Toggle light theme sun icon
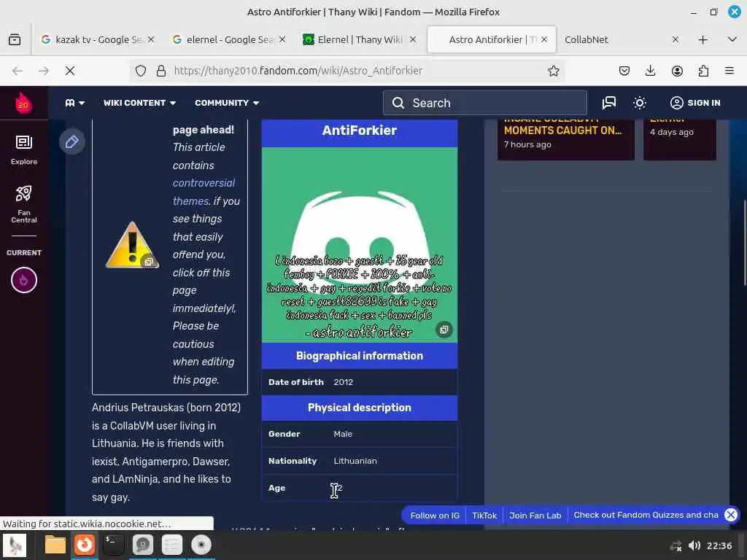Image resolution: width=747 pixels, height=560 pixels. click(x=639, y=103)
